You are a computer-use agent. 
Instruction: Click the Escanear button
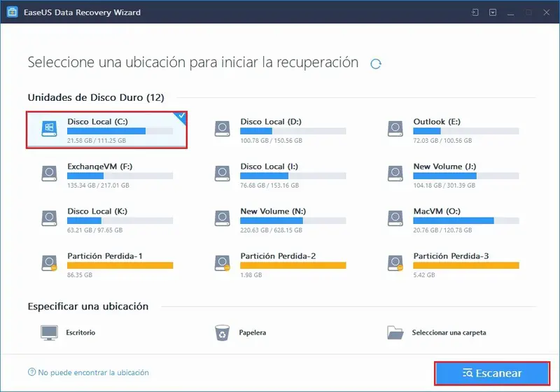[492, 373]
